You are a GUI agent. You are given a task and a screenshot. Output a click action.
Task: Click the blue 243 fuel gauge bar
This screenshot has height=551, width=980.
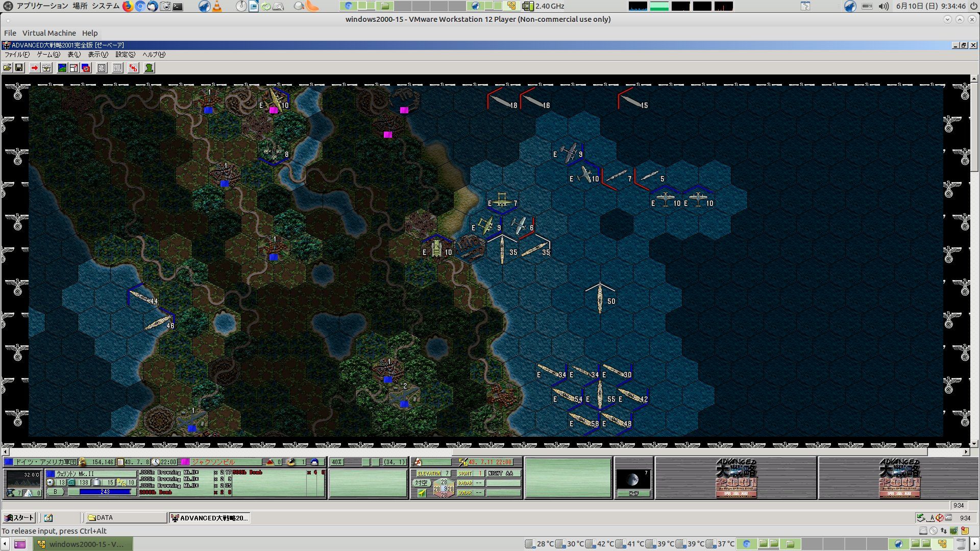tap(105, 492)
